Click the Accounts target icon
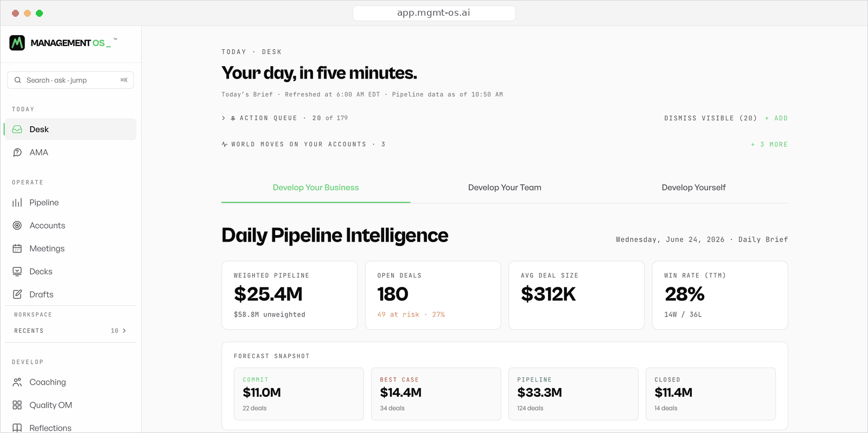Viewport: 868px width, 433px height. tap(17, 225)
